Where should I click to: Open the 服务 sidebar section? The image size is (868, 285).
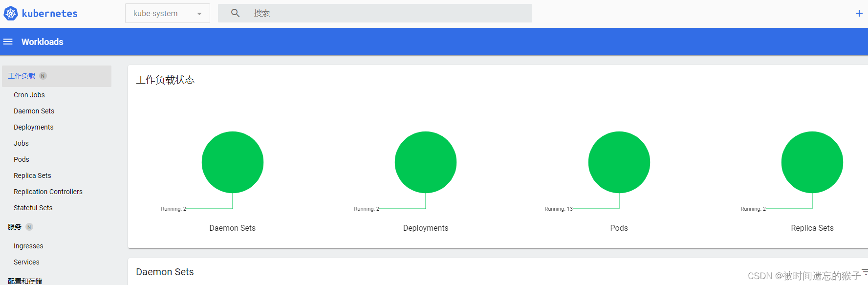point(15,227)
